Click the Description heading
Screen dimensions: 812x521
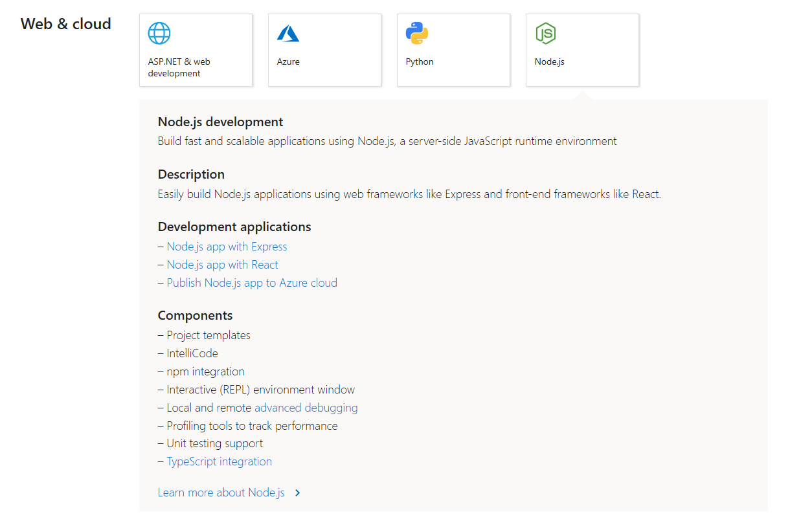click(x=191, y=174)
